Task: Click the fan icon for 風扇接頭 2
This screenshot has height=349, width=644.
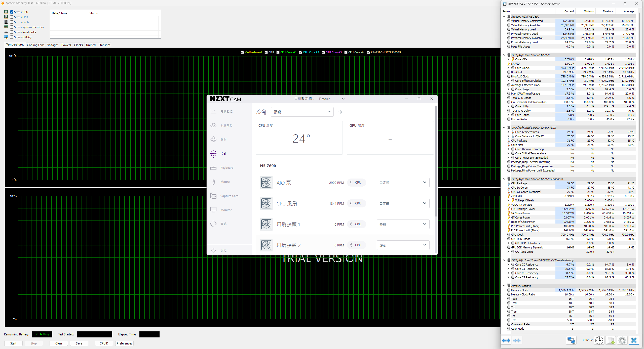Action: (266, 245)
